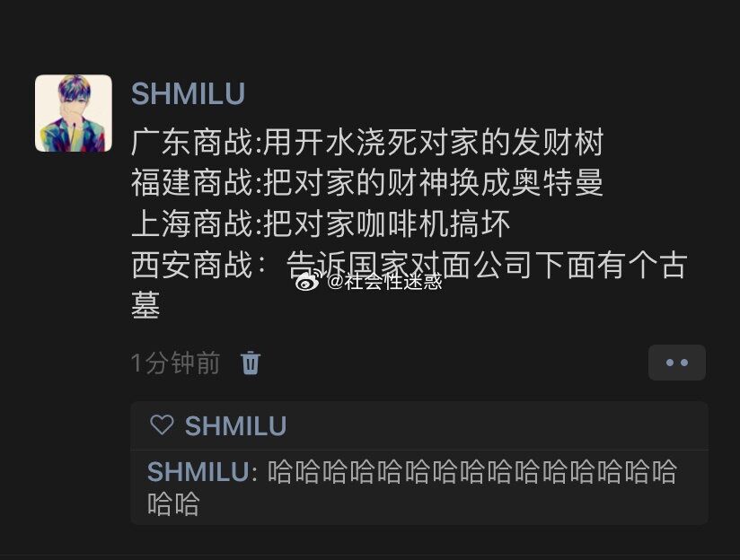The width and height of the screenshot is (740, 560).
Task: Select the 上海商战 line of text
Action: 321,223
